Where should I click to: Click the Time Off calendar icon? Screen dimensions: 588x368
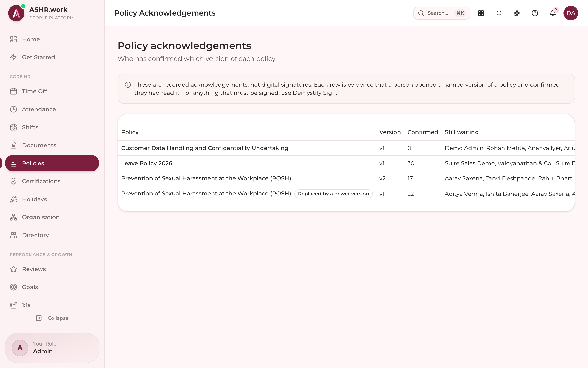click(13, 91)
